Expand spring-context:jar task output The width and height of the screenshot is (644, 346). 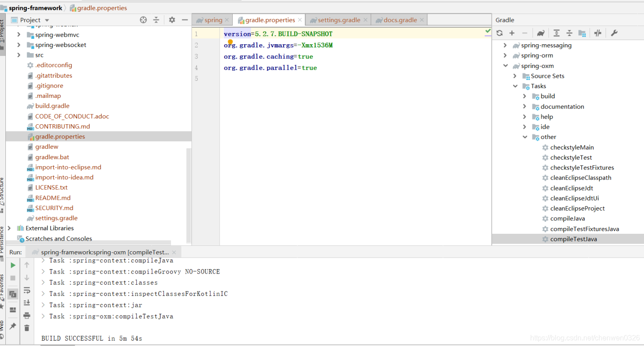coord(43,305)
